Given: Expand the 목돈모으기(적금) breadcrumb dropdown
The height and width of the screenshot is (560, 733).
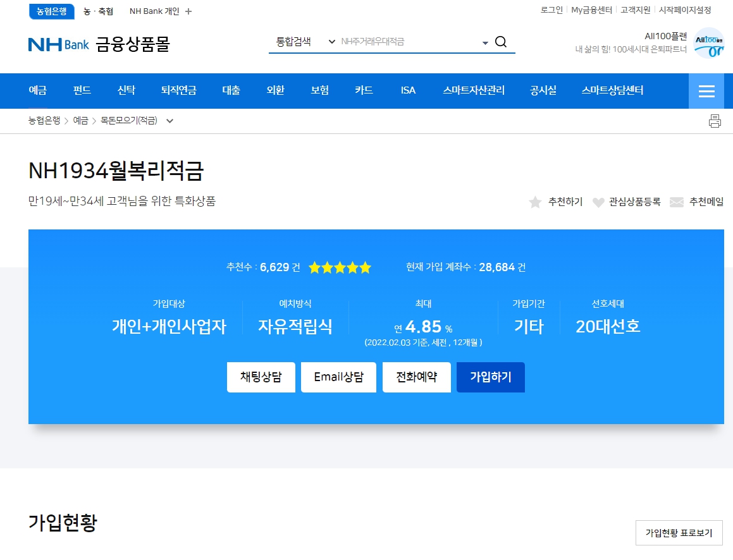Looking at the screenshot, I should click(x=169, y=121).
